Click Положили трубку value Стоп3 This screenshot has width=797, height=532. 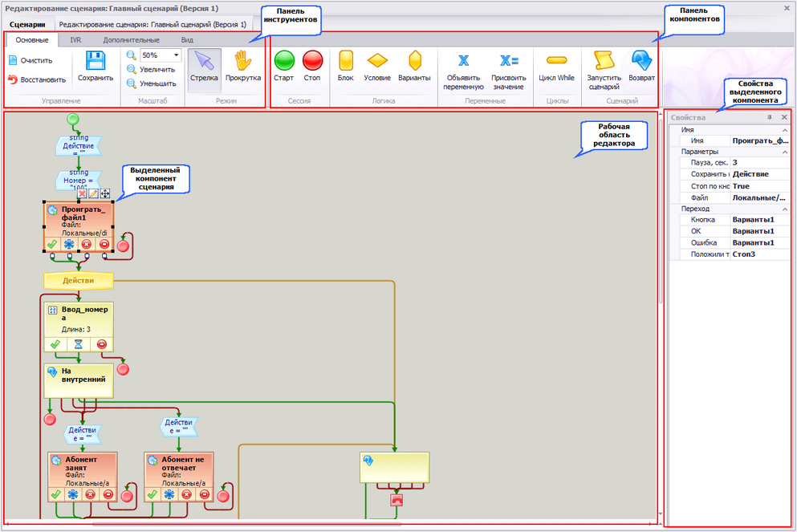pyautogui.click(x=760, y=254)
